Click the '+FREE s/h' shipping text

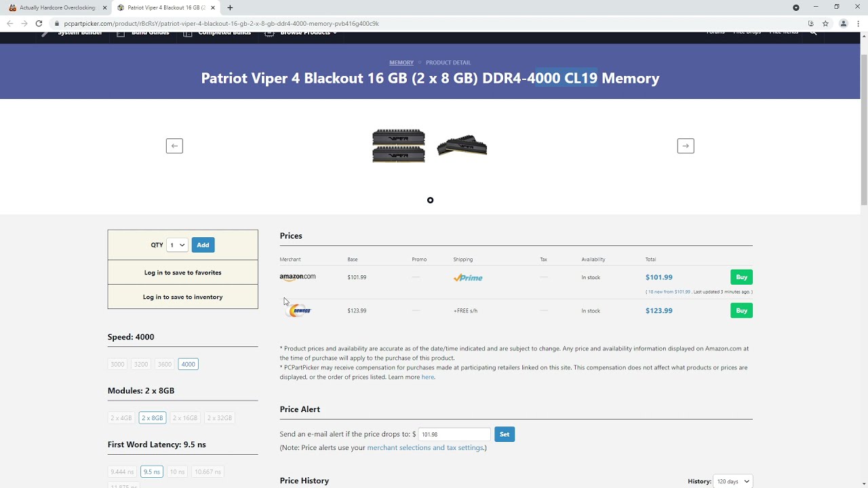point(465,310)
